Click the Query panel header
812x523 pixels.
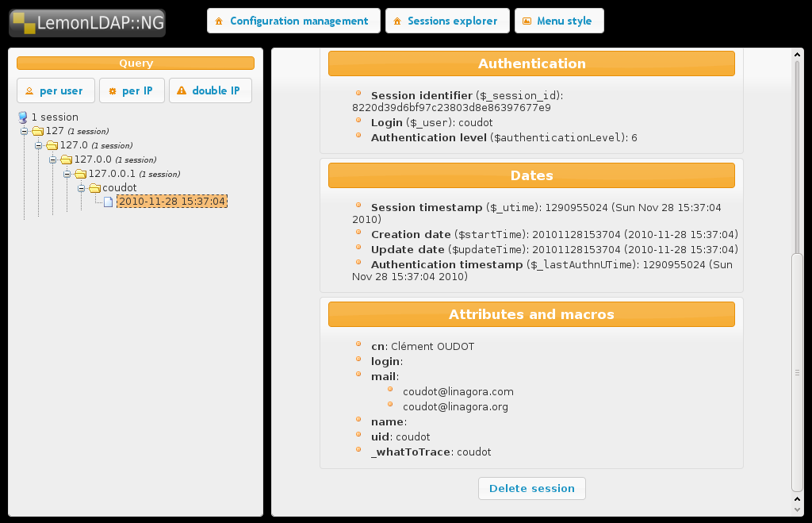(x=136, y=63)
